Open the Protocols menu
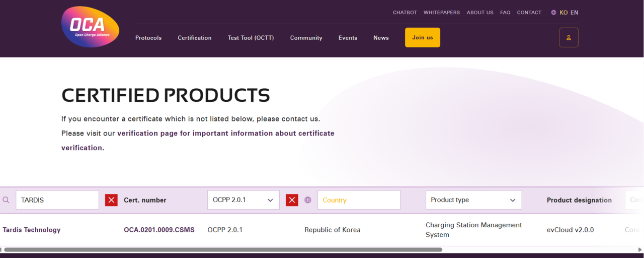Image resolution: width=644 pixels, height=258 pixels. (x=148, y=38)
